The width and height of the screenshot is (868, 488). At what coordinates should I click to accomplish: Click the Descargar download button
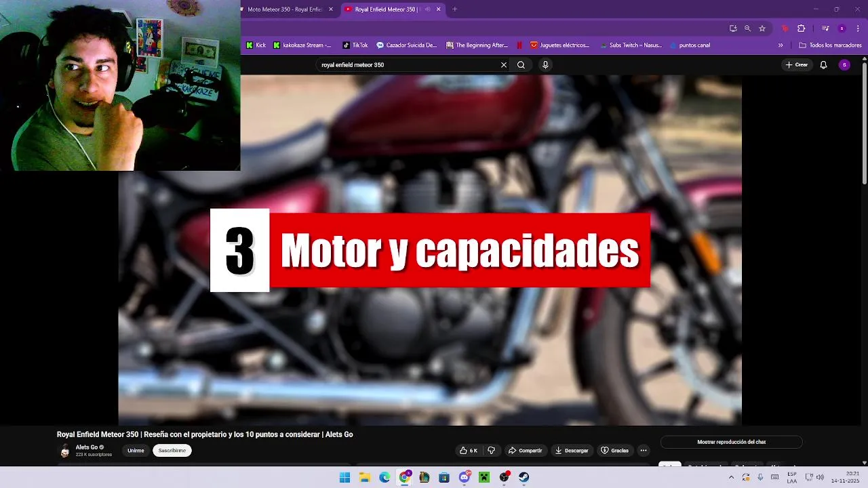point(572,451)
